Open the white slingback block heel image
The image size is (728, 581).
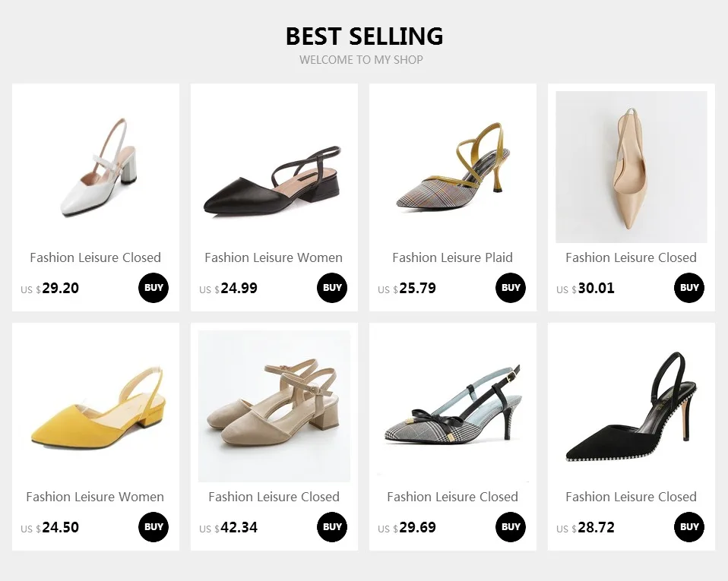(x=96, y=167)
